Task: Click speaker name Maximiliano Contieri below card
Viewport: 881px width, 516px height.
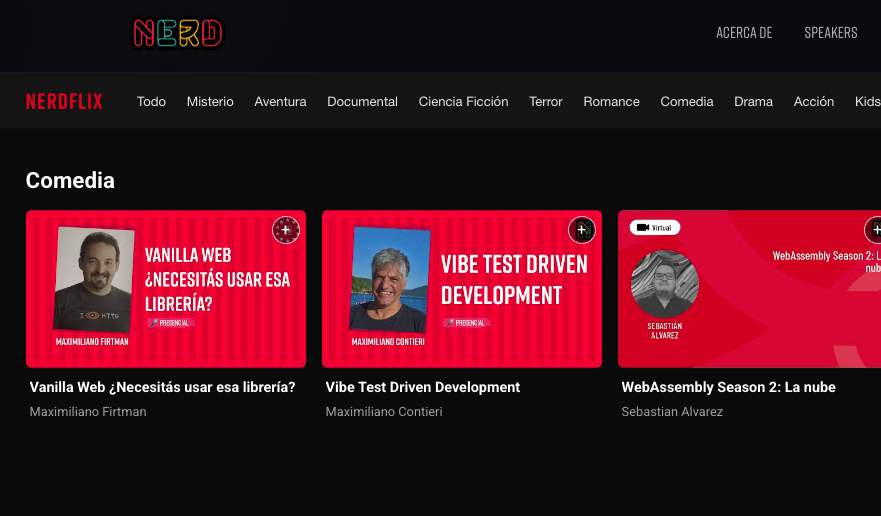Action: (384, 411)
